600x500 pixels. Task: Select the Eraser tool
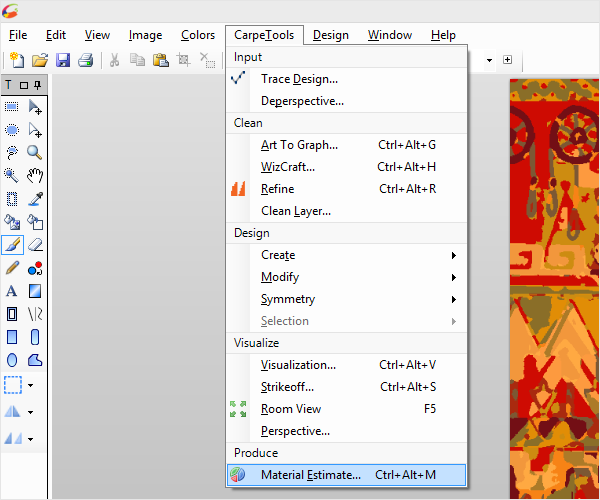coord(35,244)
